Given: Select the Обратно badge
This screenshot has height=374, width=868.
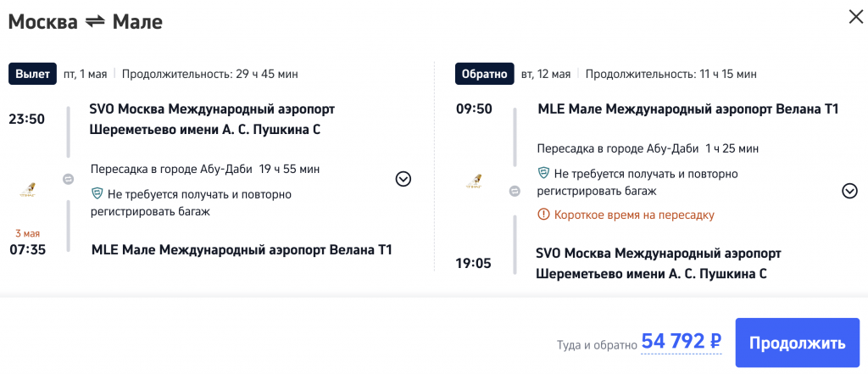Looking at the screenshot, I should coord(485,74).
